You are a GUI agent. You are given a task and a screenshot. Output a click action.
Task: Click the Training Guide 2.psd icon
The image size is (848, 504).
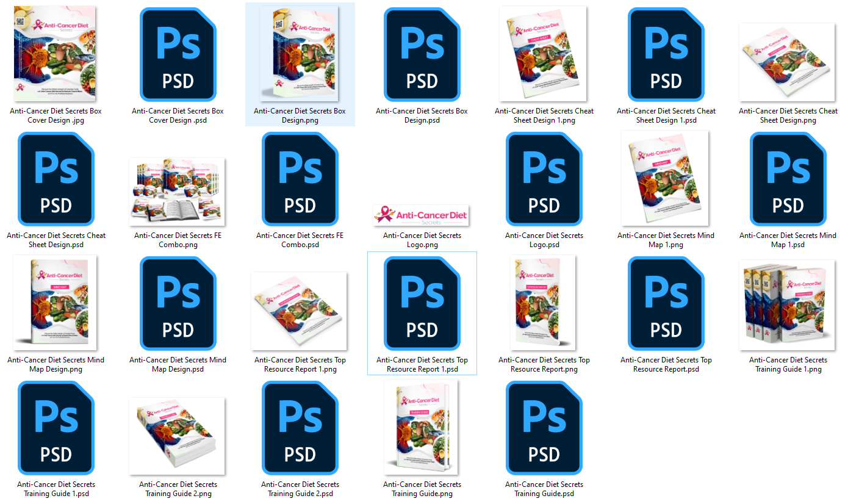point(300,428)
